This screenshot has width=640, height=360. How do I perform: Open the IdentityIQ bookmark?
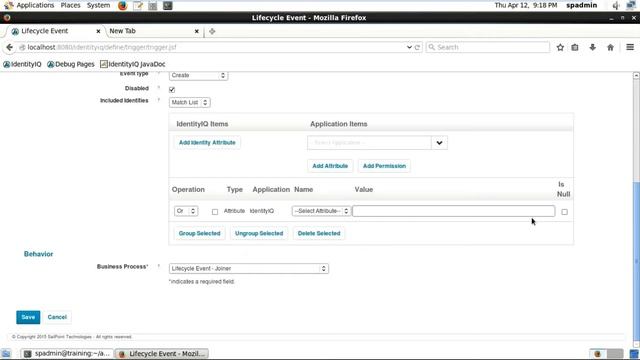pyautogui.click(x=22, y=64)
